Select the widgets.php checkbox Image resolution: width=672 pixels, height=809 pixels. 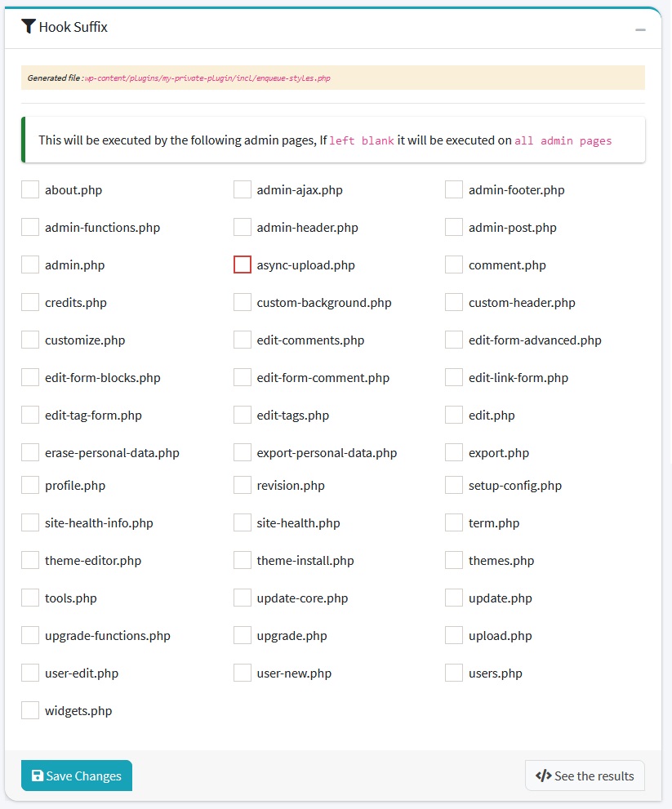click(x=30, y=711)
